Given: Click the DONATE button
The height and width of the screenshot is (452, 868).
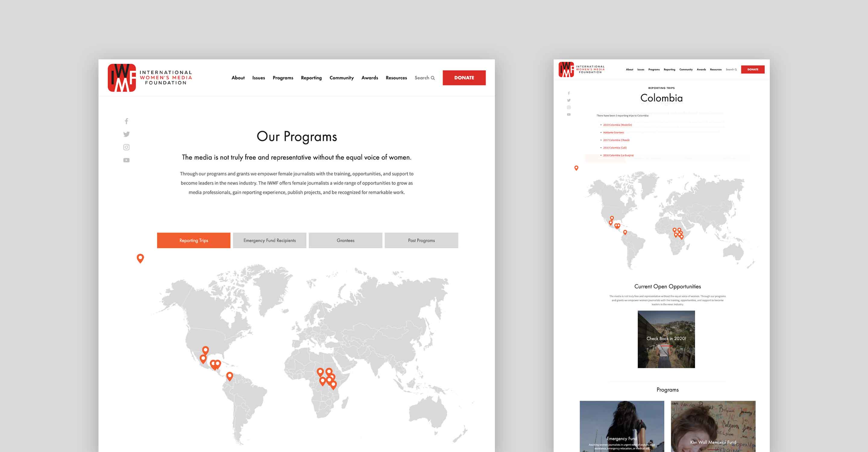Looking at the screenshot, I should point(463,77).
